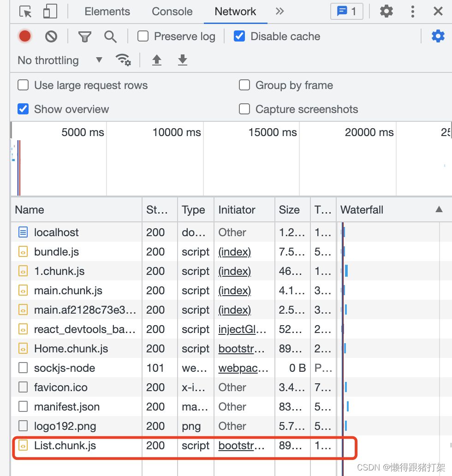The image size is (452, 476).
Task: Open the DevTools three-dot menu
Action: click(412, 12)
